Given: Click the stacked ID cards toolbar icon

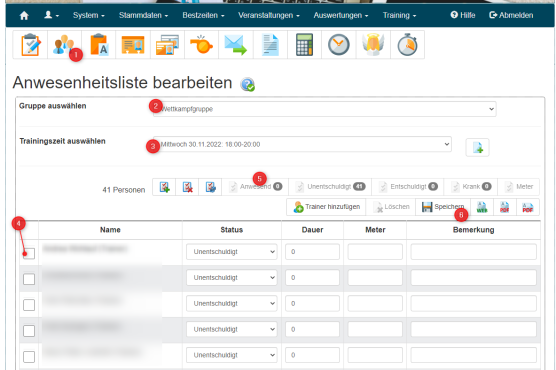Looking at the screenshot, I should 167,45.
